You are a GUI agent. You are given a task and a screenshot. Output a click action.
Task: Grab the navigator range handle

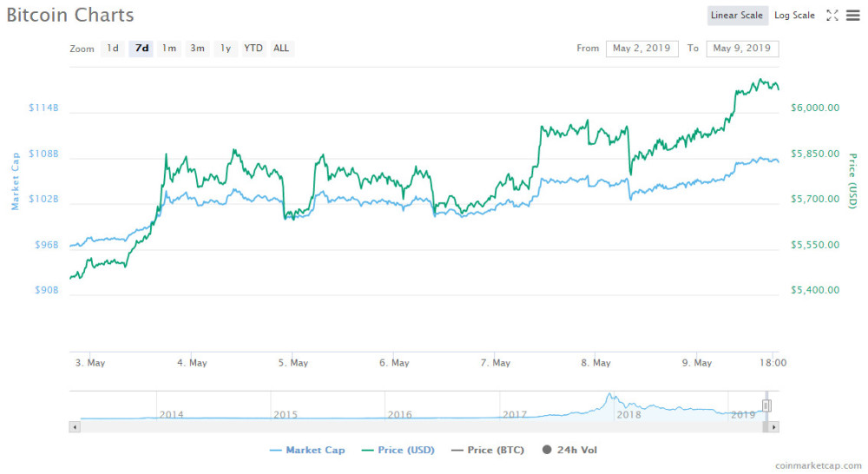click(766, 406)
